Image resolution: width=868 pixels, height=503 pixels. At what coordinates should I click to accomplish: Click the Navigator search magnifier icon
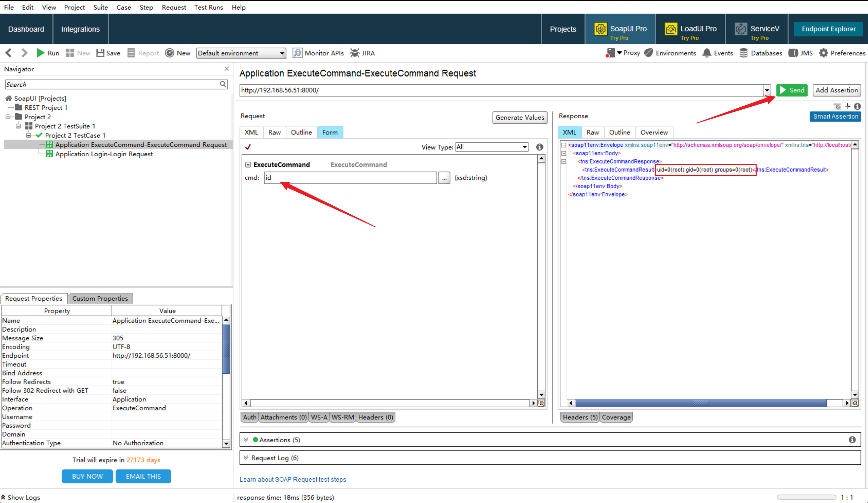(223, 84)
